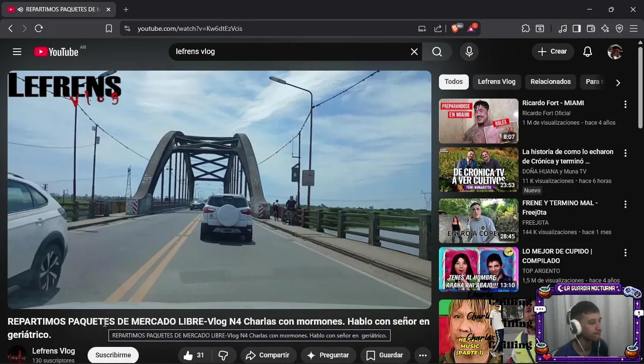
Task: Open the notifications bell
Action: [587, 52]
